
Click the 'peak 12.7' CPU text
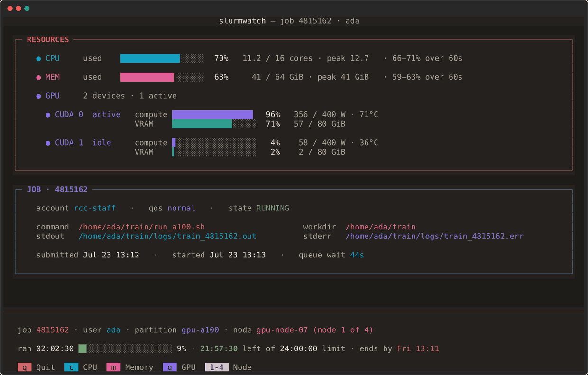click(x=348, y=58)
